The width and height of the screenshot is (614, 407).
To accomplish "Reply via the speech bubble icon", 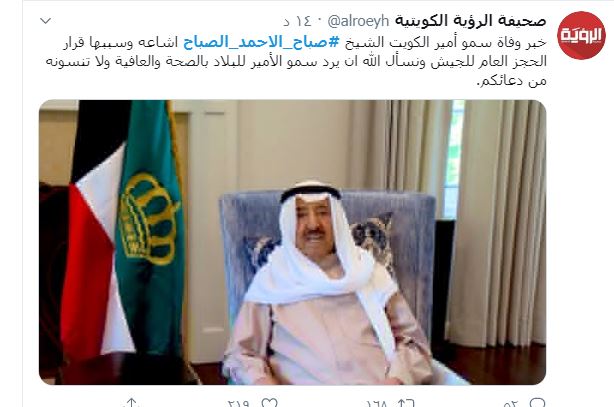I will tap(537, 403).
